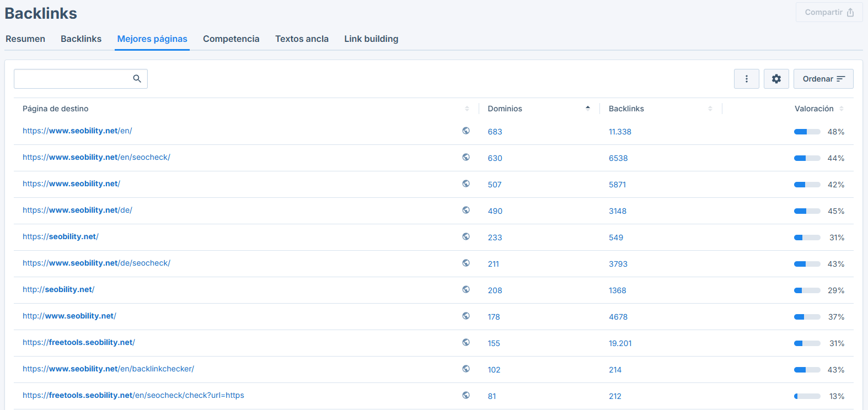868x410 pixels.
Task: Click domains value 178
Action: (x=494, y=317)
